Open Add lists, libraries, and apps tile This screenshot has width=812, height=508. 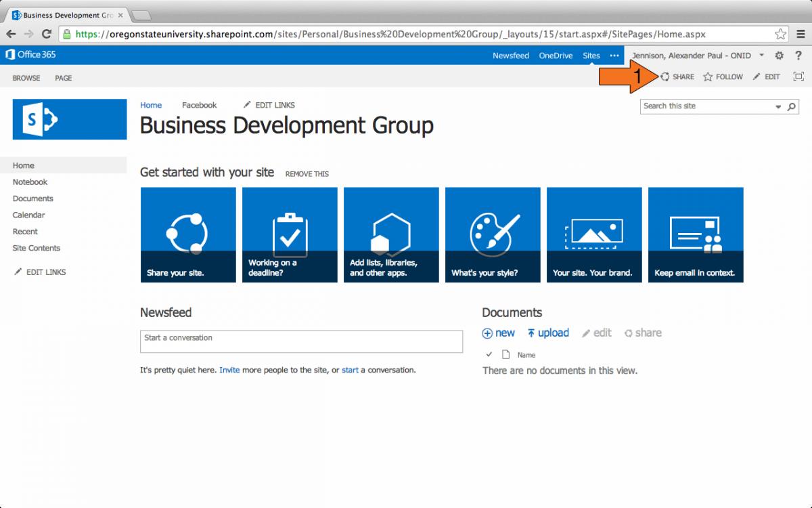click(x=391, y=234)
